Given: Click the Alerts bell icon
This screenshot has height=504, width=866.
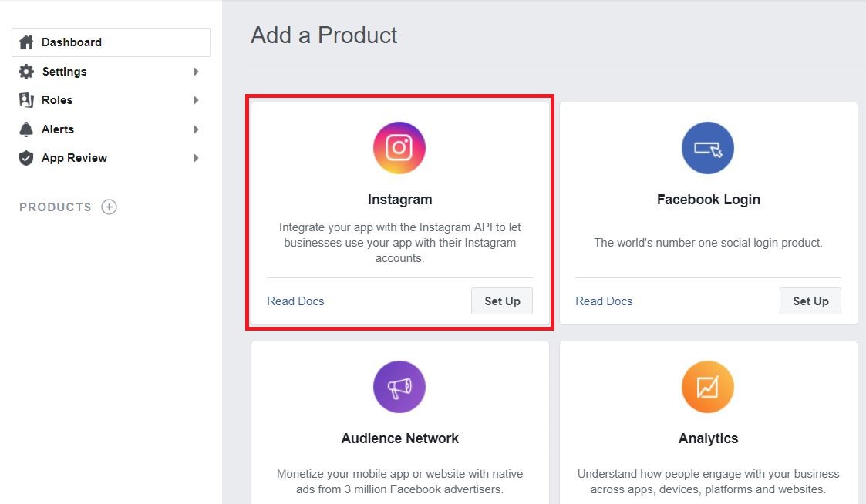Looking at the screenshot, I should tap(27, 129).
